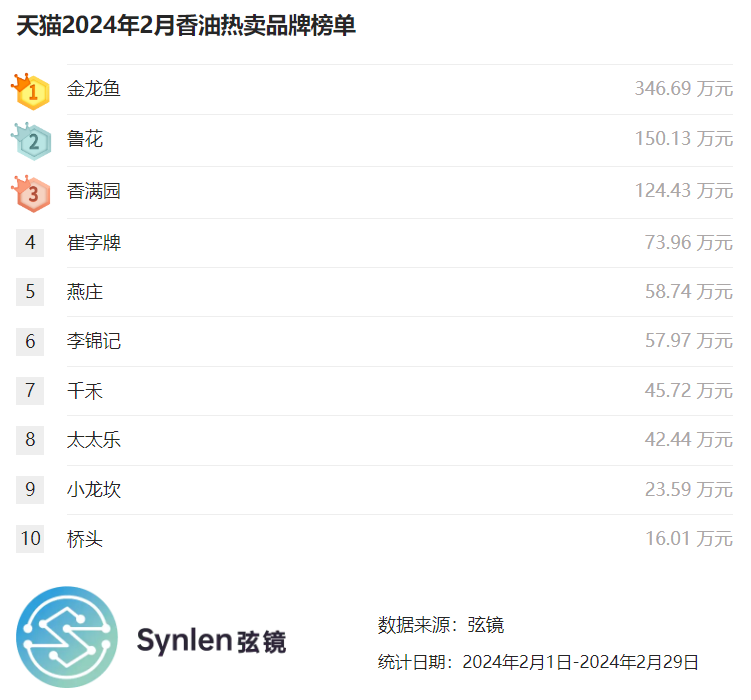Image resolution: width=751 pixels, height=700 pixels.
Task: Select the brand name 金龙鱼
Action: 94,89
